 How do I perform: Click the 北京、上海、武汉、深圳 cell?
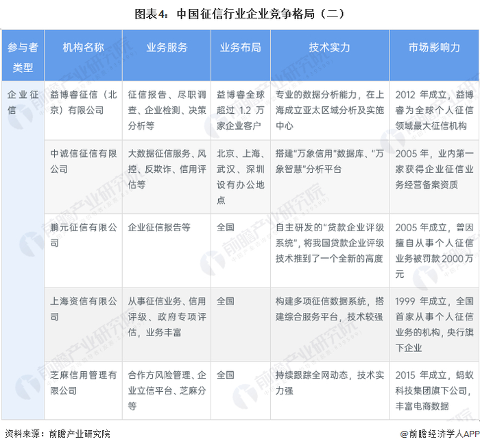pos(241,177)
